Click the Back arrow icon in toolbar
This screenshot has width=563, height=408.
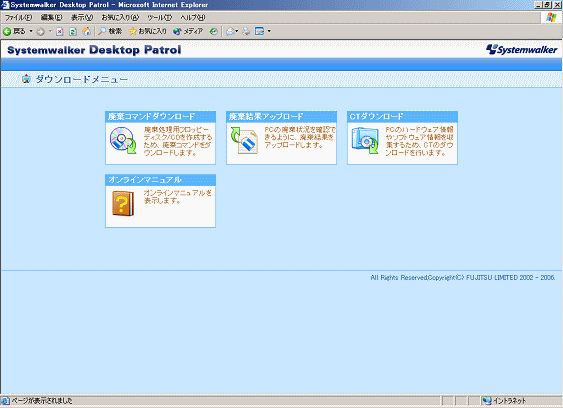coord(7,32)
